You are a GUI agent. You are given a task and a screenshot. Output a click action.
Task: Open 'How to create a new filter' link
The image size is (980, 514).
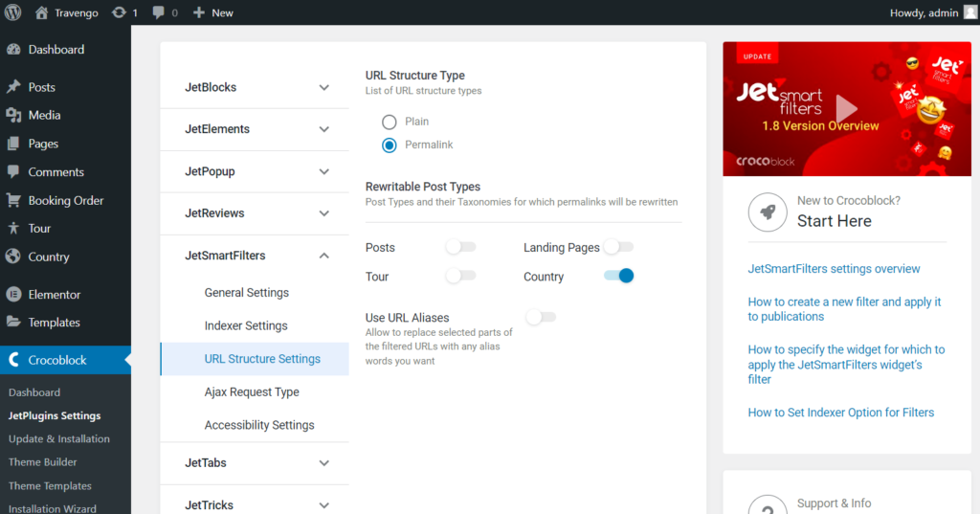(844, 309)
